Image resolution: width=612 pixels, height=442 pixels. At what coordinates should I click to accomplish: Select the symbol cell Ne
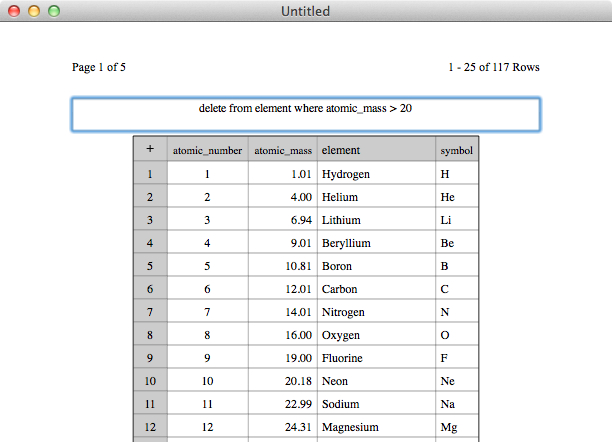pyautogui.click(x=457, y=381)
